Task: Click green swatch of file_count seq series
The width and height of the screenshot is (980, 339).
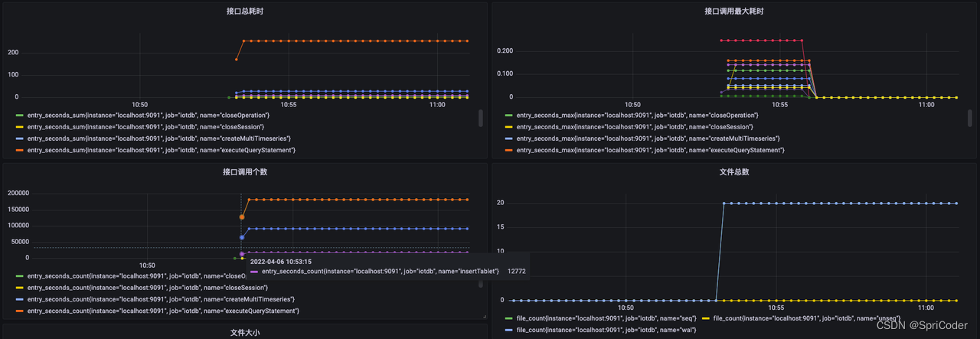Action: tap(509, 318)
